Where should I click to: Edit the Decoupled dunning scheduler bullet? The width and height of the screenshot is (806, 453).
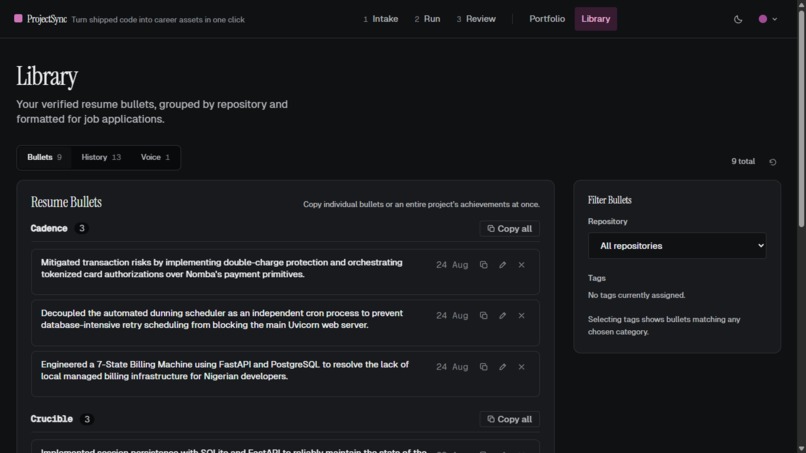pyautogui.click(x=502, y=316)
